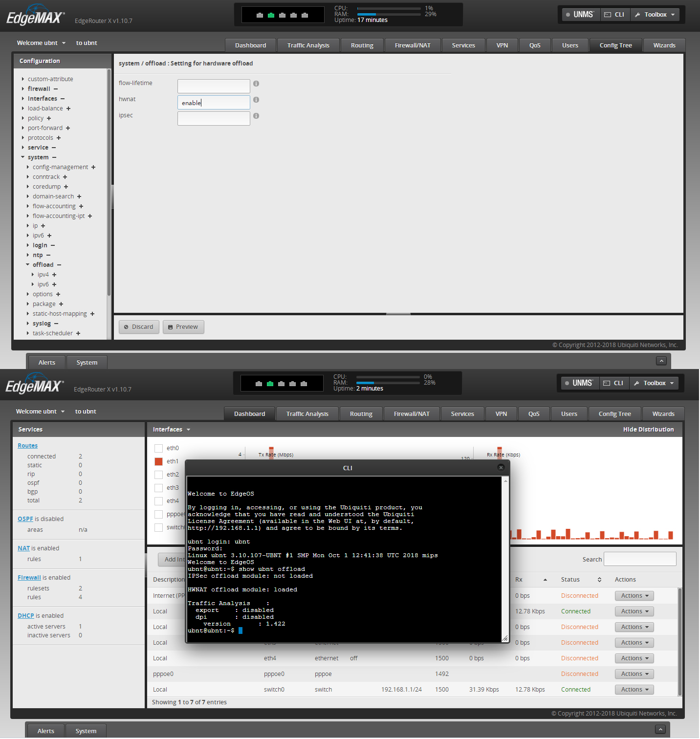700x739 pixels.
Task: Click the info icon beside ipsec
Action: (256, 116)
